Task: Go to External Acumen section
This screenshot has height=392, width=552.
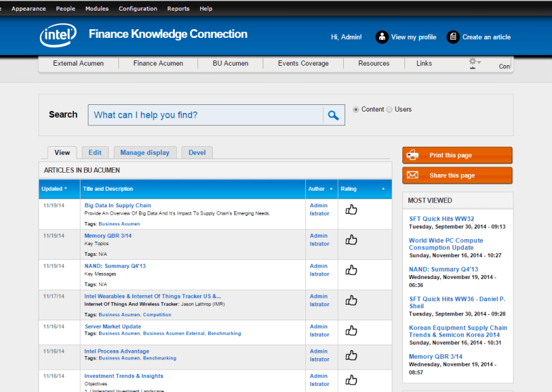Action: tap(78, 63)
